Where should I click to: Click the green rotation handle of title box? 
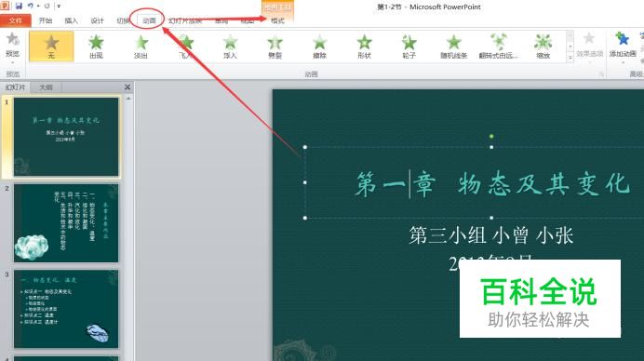point(491,137)
